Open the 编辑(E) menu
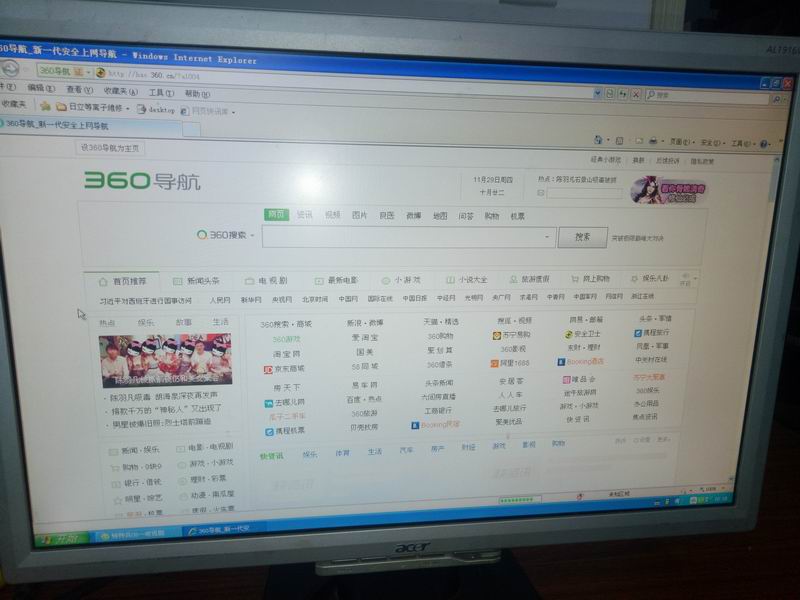Viewport: 800px width, 600px height. point(41,88)
